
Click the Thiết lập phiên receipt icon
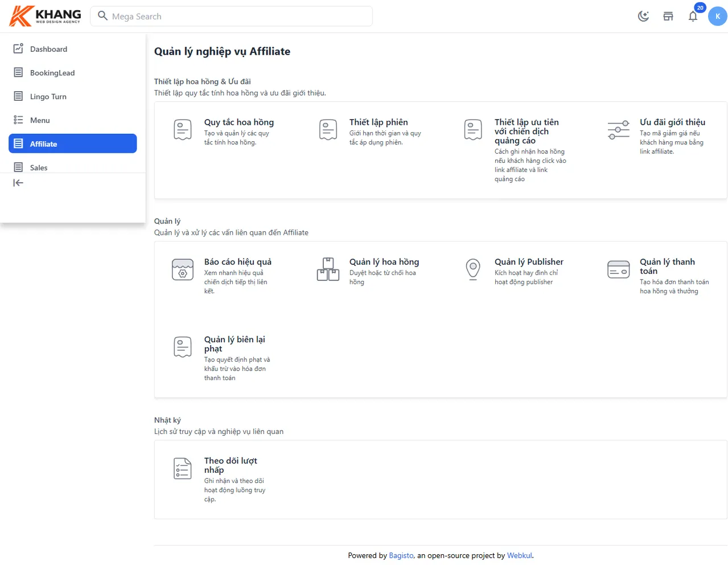tap(328, 130)
